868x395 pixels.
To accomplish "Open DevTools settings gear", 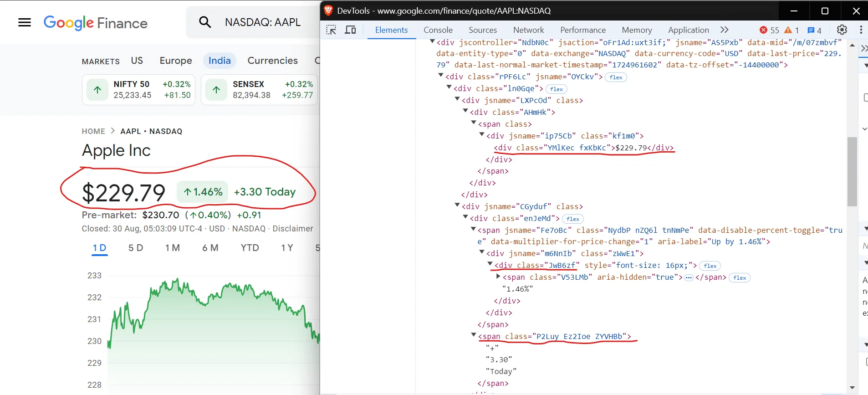I will [x=842, y=30].
